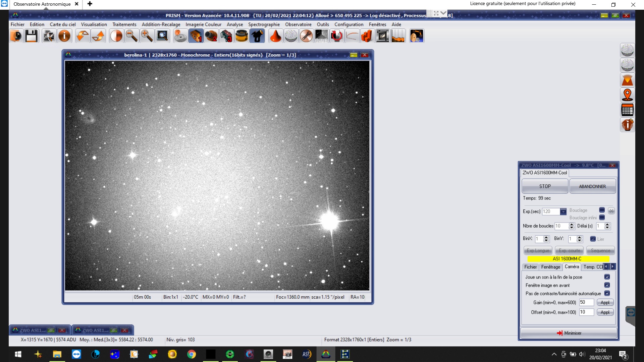Switch to the Fenêtrage tab
This screenshot has height=362, width=644.
point(550,267)
